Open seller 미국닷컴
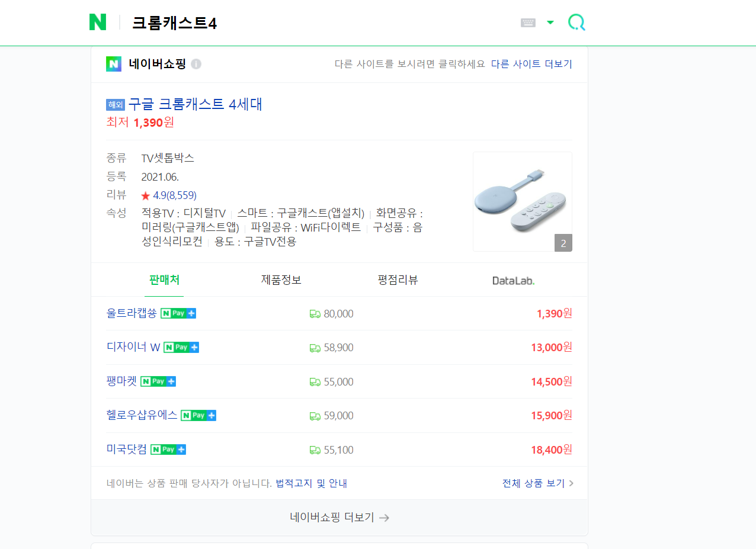The image size is (756, 549). click(127, 450)
